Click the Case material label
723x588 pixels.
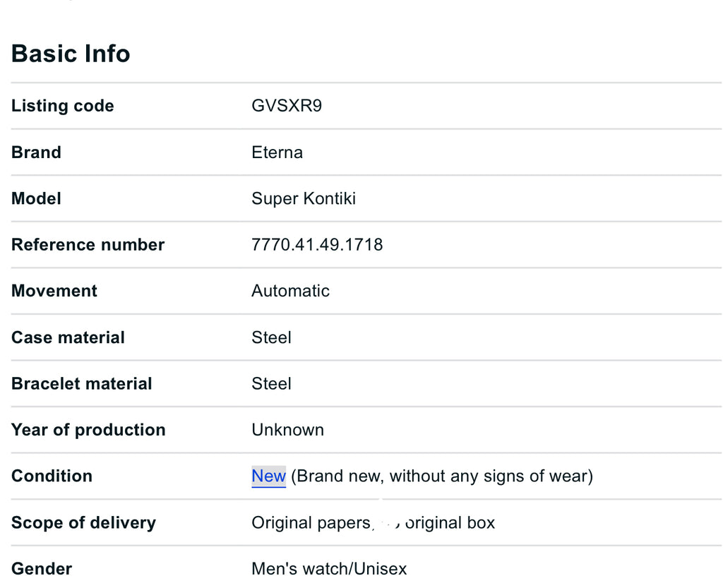68,338
